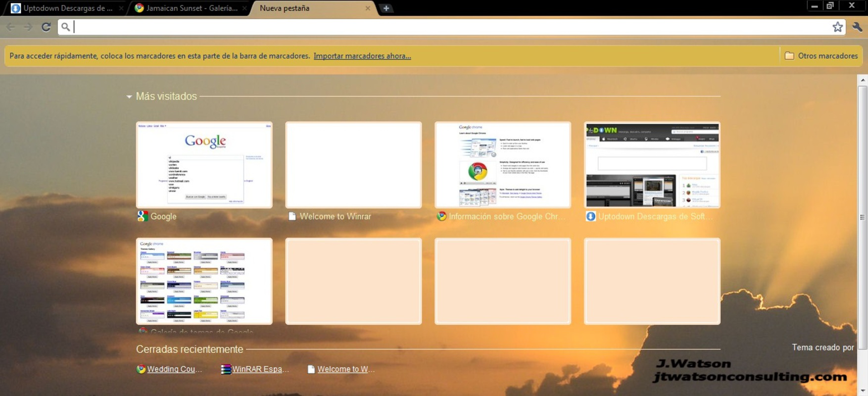Click the scrollbar up arrow
This screenshot has height=396, width=868.
863,80
